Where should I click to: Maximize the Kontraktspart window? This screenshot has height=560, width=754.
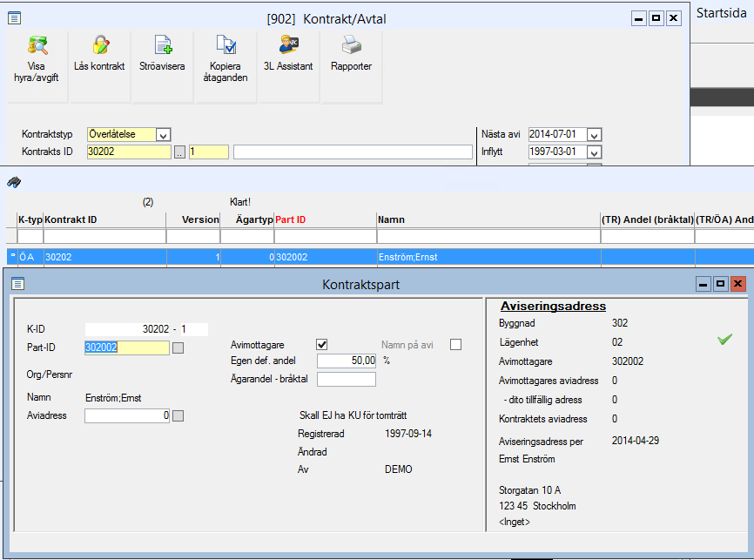coord(720,284)
